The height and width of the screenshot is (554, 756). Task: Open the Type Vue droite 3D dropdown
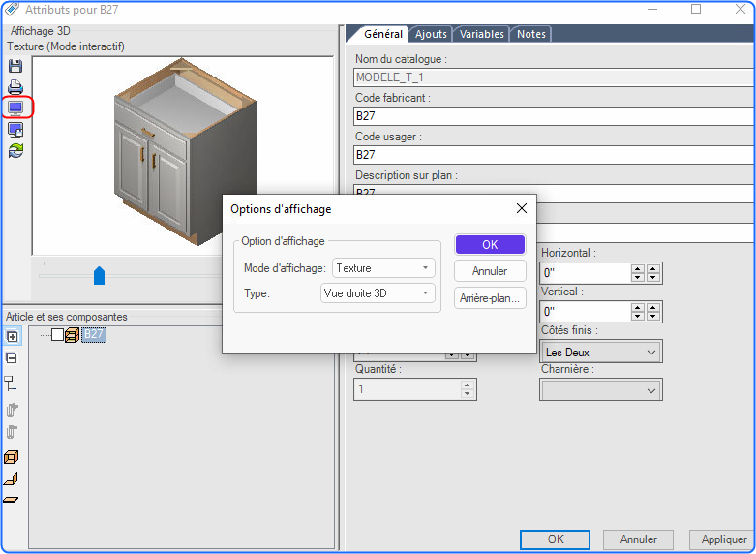(378, 293)
